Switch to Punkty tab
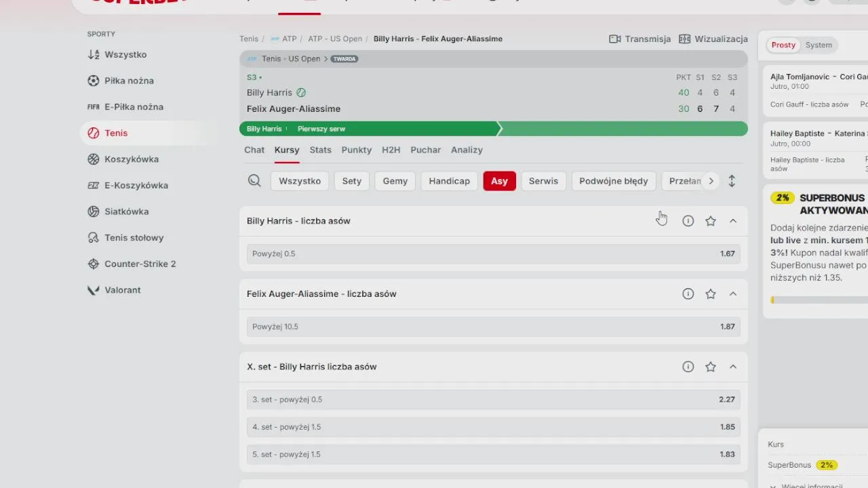 pyautogui.click(x=357, y=150)
